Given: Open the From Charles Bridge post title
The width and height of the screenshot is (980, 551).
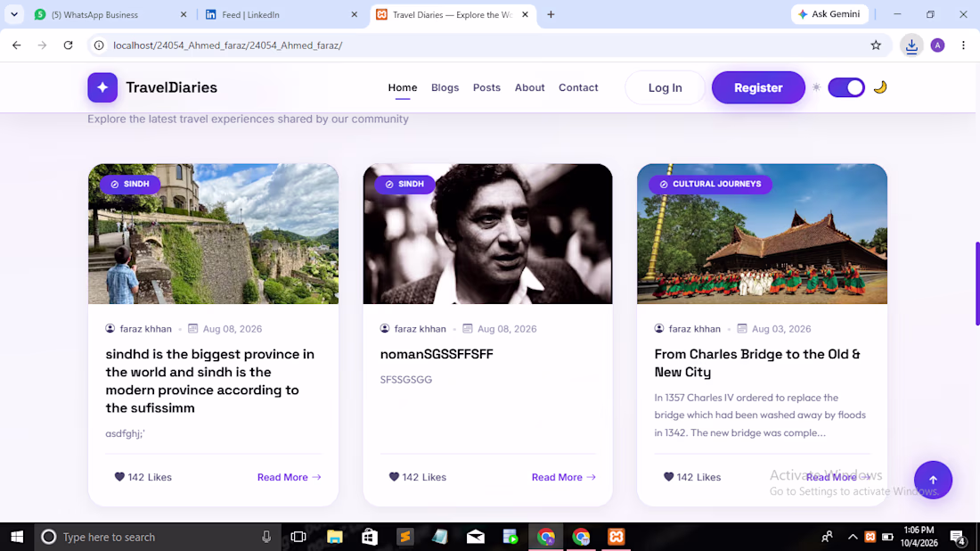Looking at the screenshot, I should (x=757, y=363).
